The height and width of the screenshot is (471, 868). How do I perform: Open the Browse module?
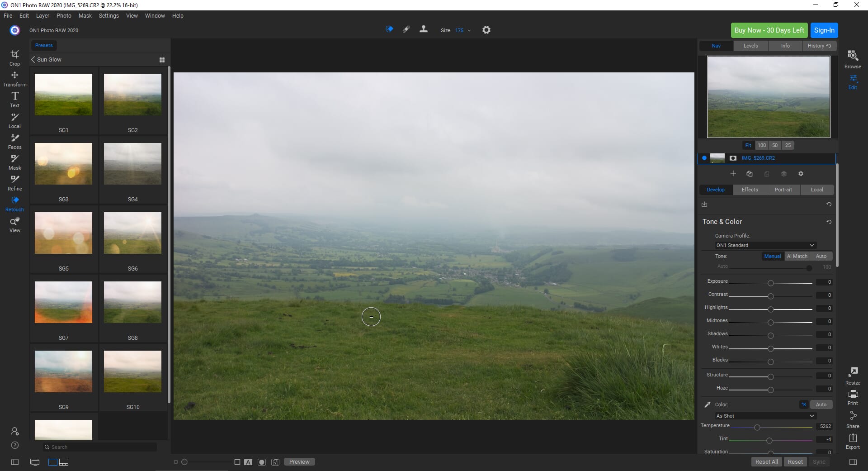click(853, 59)
